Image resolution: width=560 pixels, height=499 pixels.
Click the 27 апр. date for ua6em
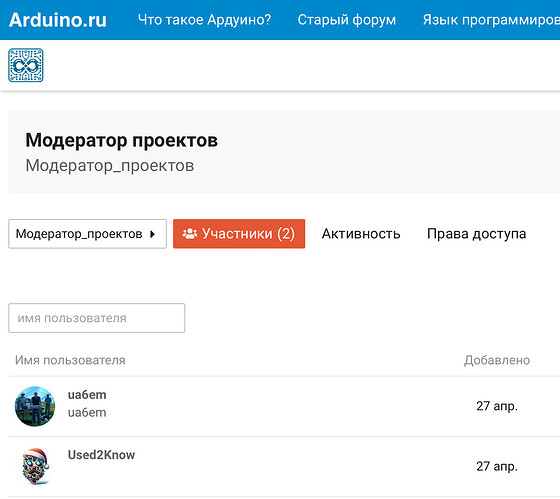pos(497,406)
